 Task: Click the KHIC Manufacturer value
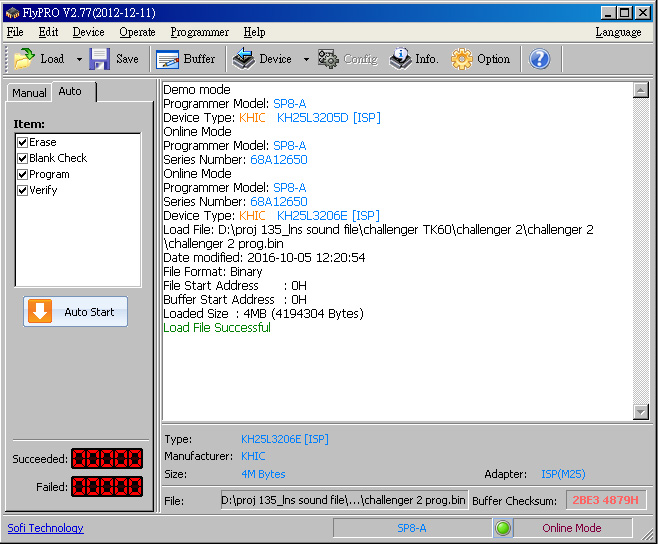[253, 456]
